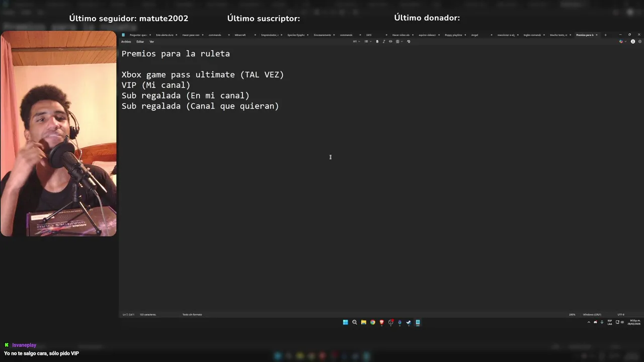
Task: Click the microphone icon in system tray
Action: (602, 322)
